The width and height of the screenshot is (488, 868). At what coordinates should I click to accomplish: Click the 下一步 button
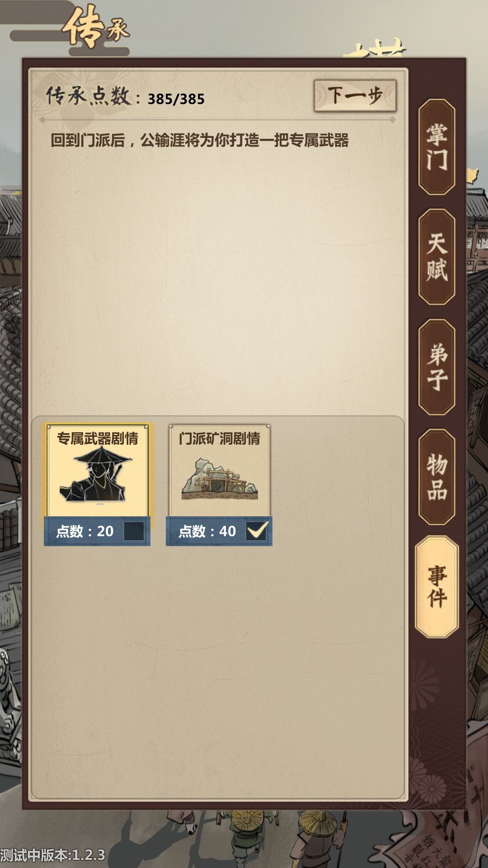[355, 96]
